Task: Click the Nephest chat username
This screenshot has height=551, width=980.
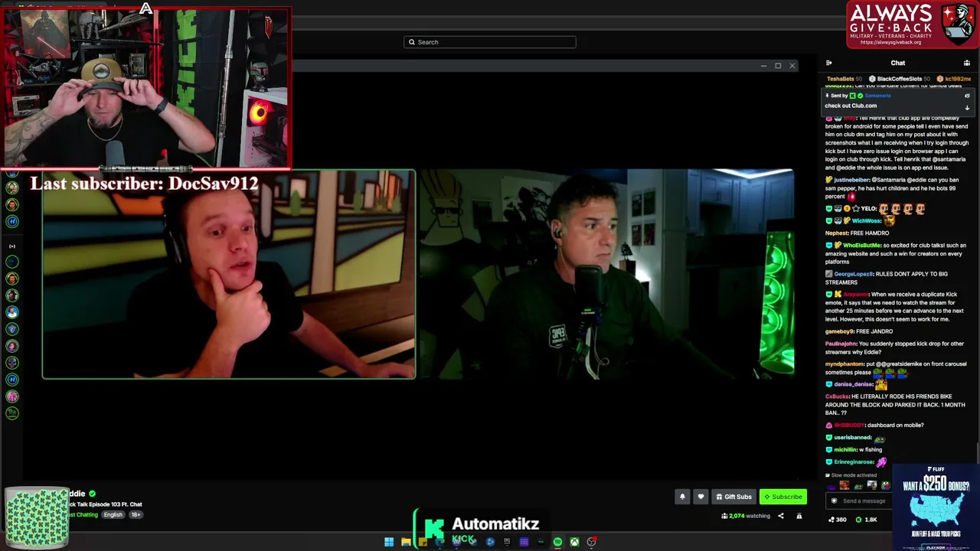Action: (837, 233)
